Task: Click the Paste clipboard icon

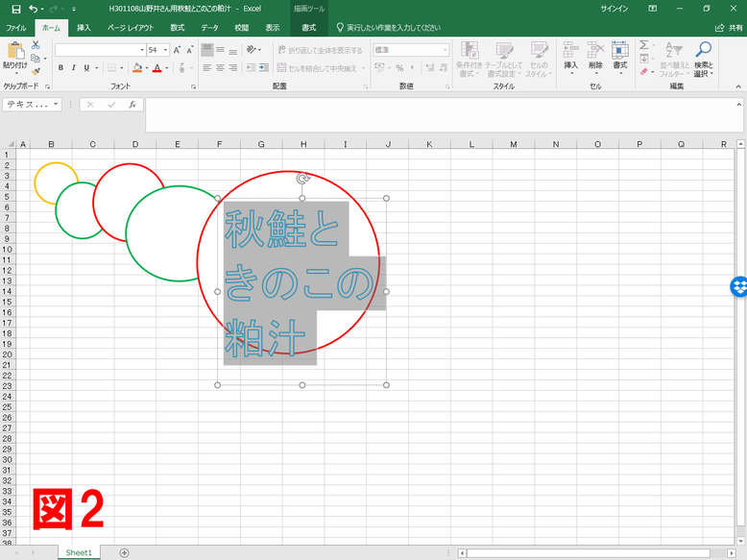Action: coord(15,51)
